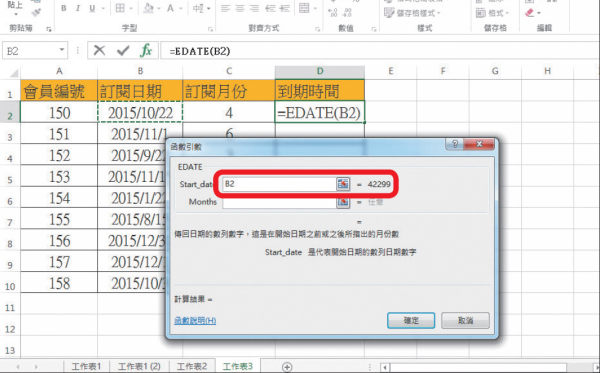Click the Bold formatting button
600x373 pixels.
coord(64,8)
